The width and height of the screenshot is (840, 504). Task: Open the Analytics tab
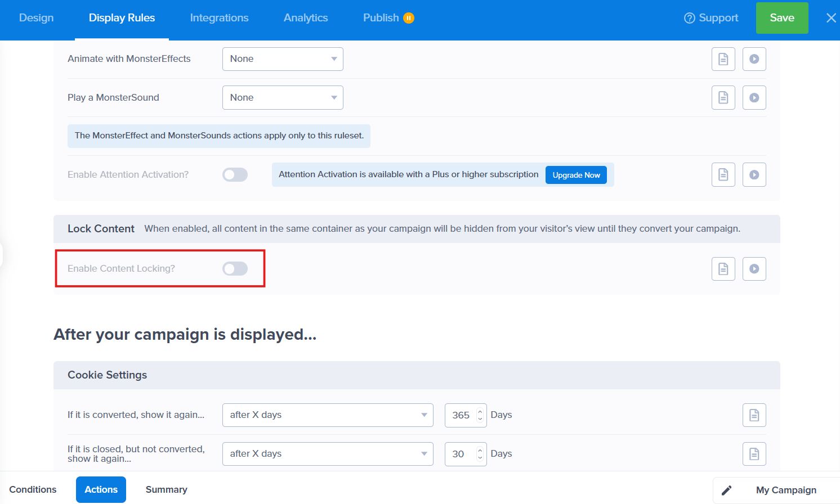[305, 17]
